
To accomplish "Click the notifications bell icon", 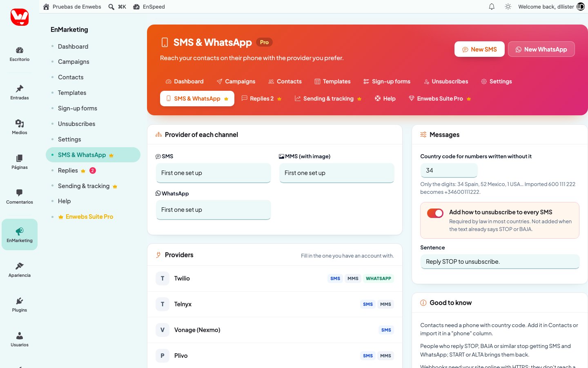I will (x=492, y=7).
